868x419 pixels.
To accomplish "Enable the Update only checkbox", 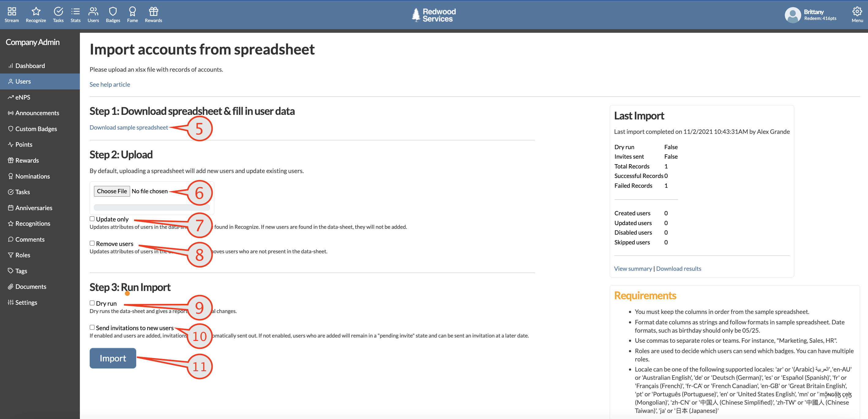I will coord(92,219).
